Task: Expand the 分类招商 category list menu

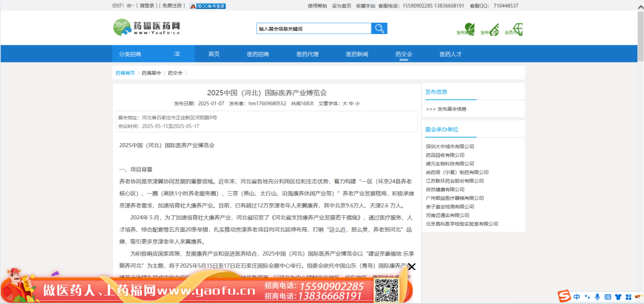Action: coord(177,54)
